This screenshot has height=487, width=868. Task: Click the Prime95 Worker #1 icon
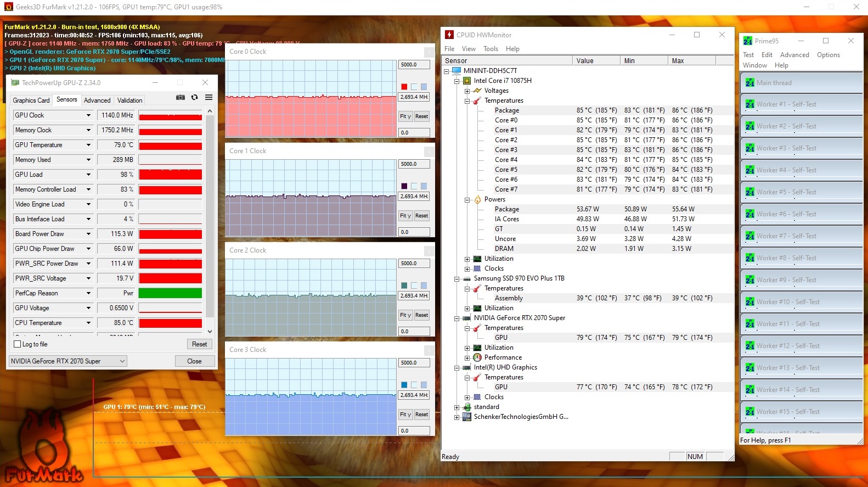pos(749,104)
